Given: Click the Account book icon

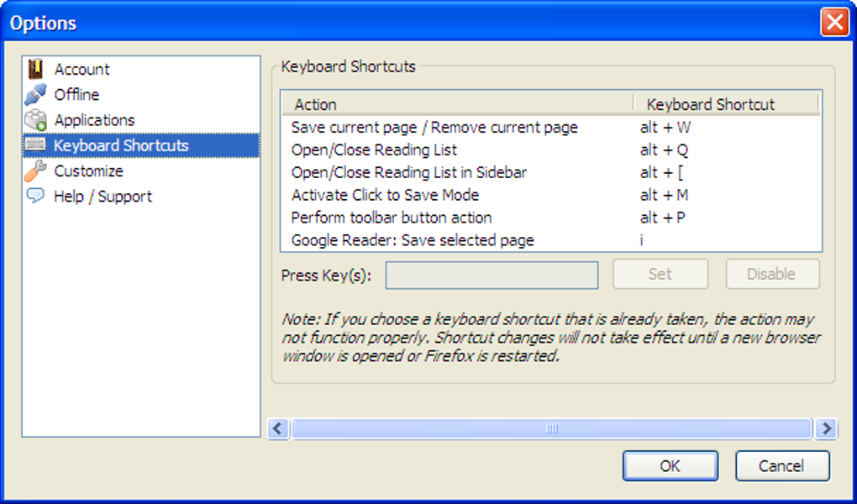Looking at the screenshot, I should pyautogui.click(x=35, y=69).
